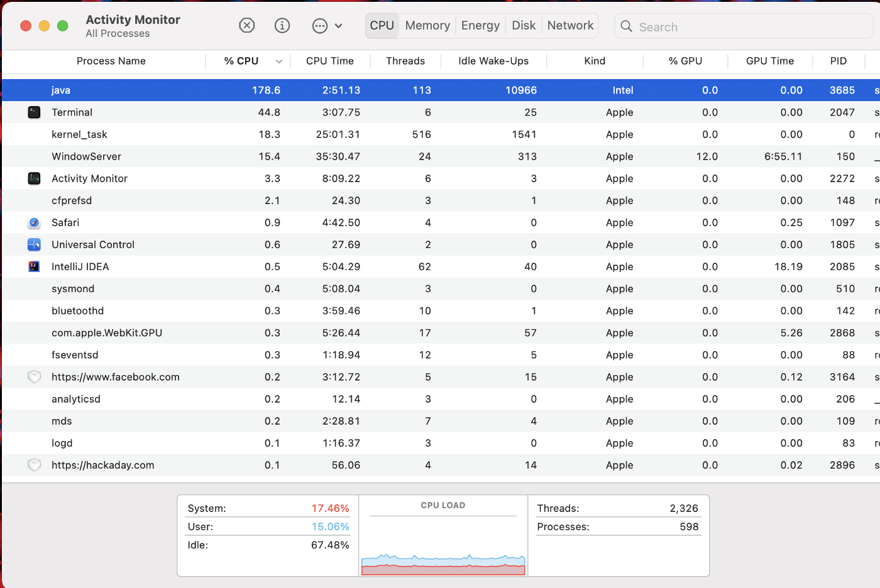
Task: Click WindowServer's % GPU value 12.0
Action: (707, 156)
